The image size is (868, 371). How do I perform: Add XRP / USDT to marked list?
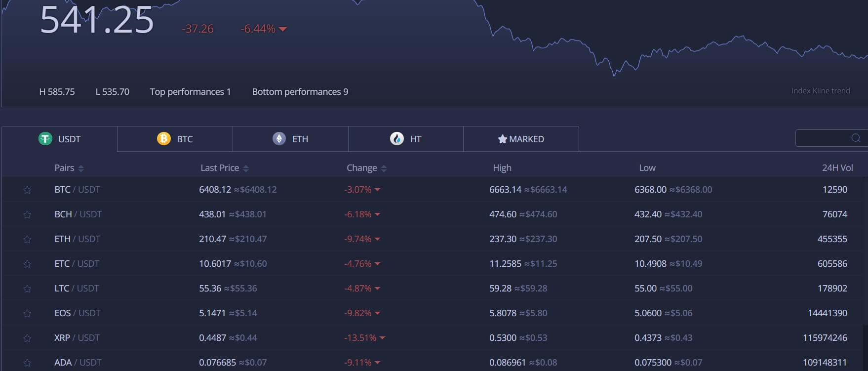27,338
